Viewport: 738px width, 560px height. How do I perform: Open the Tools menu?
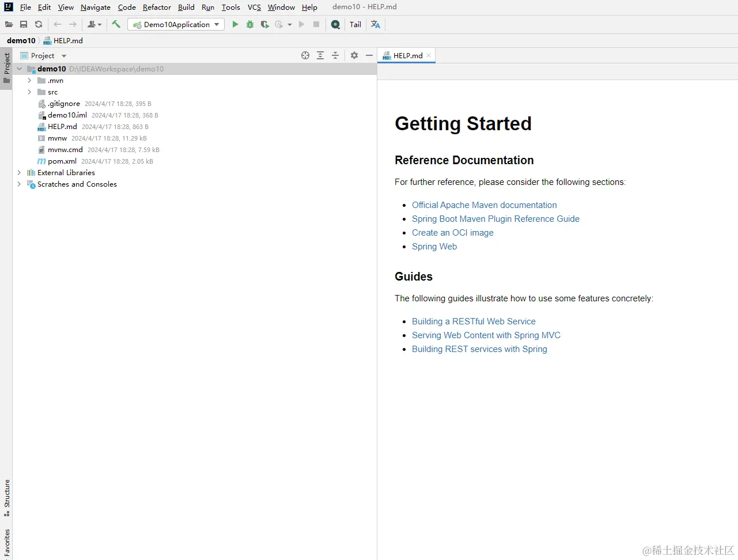pyautogui.click(x=231, y=7)
